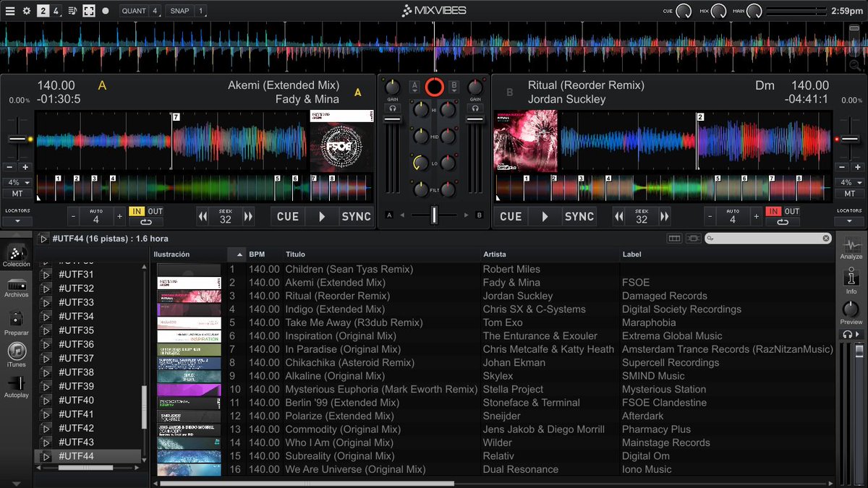Seek forward on deck B
This screenshot has width=868, height=488.
point(664,216)
